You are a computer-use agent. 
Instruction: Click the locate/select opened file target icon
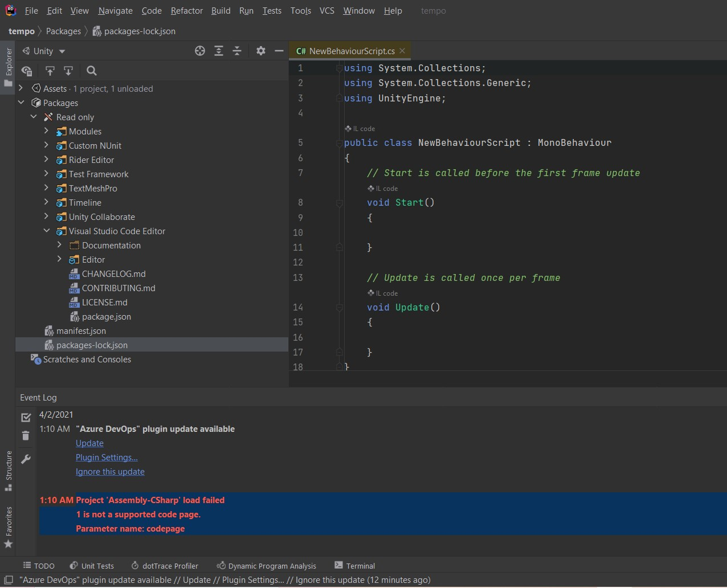200,51
